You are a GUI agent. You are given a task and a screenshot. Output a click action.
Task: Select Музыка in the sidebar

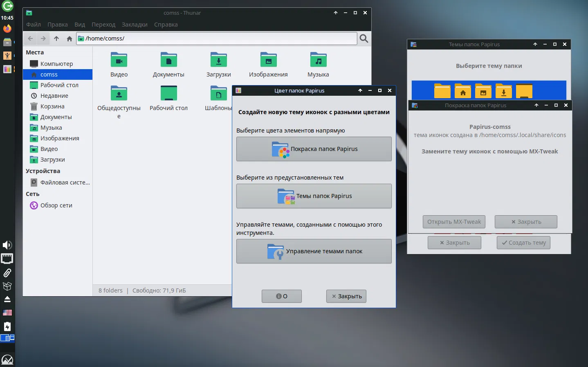click(58, 128)
